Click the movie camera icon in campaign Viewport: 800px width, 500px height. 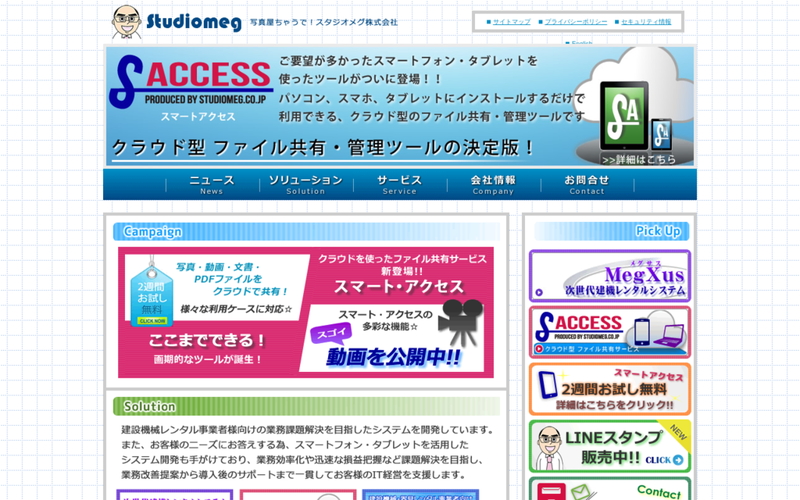click(x=461, y=322)
